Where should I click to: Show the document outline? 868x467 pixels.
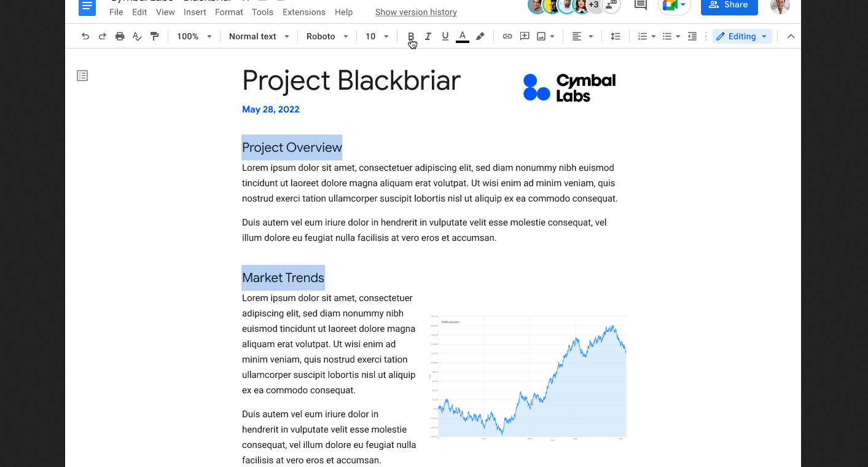[x=82, y=76]
